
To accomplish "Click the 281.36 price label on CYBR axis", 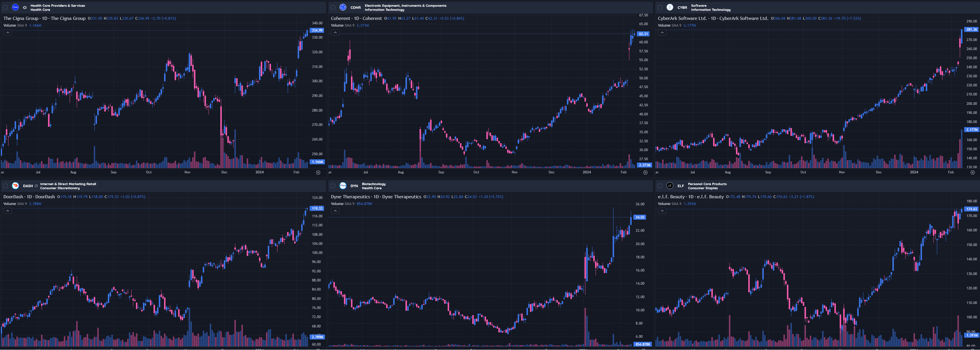I will 971,29.
